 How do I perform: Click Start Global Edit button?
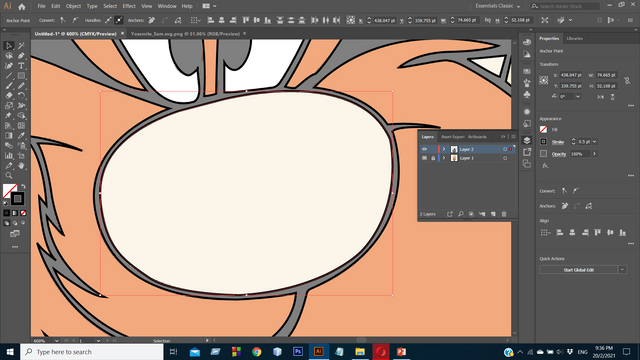579,269
